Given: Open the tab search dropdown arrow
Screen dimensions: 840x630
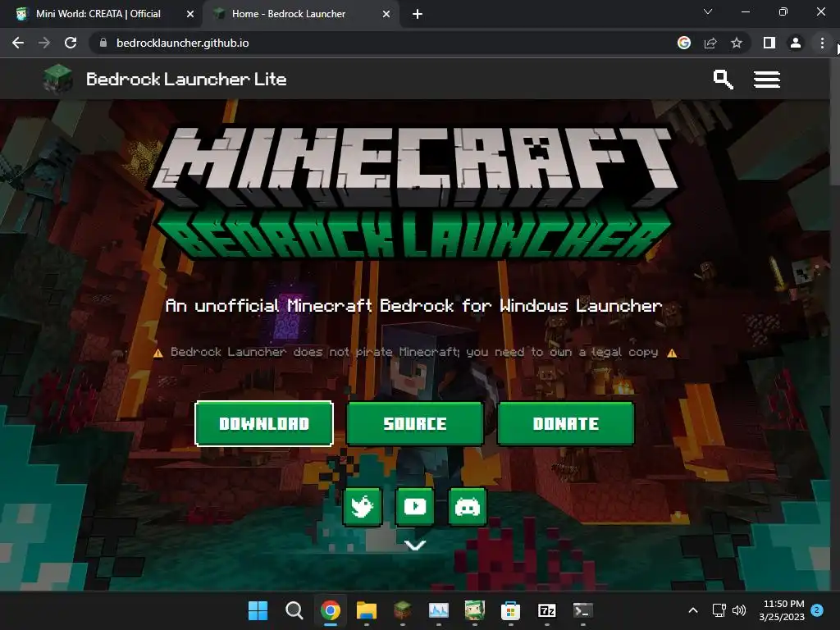Looking at the screenshot, I should pos(708,11).
